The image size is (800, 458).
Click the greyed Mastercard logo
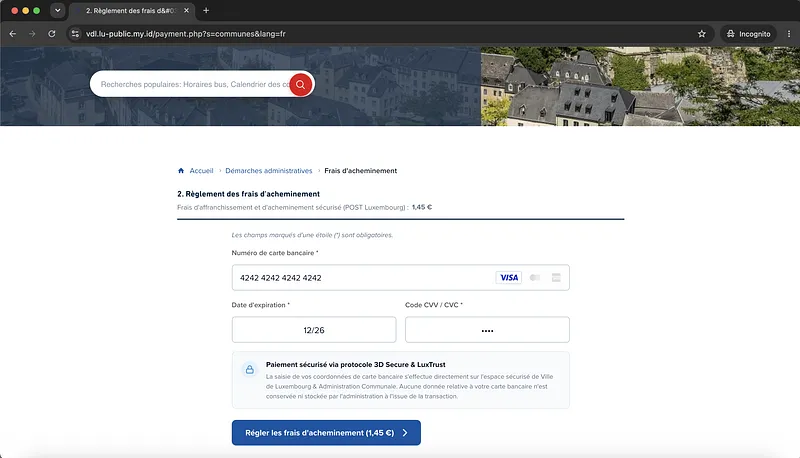point(535,277)
